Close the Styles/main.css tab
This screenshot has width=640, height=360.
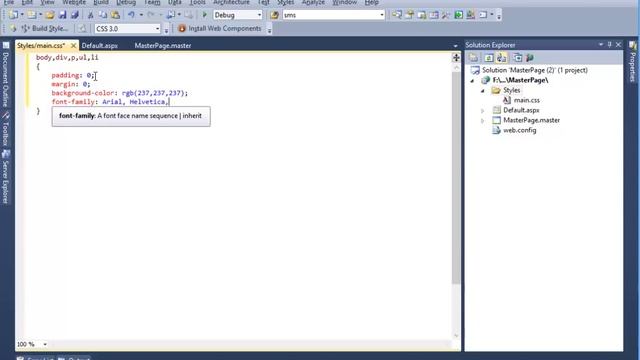pyautogui.click(x=73, y=46)
